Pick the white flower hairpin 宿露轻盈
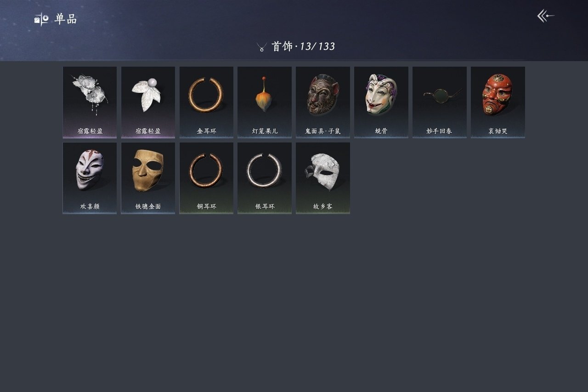The image size is (588, 392). point(90,102)
